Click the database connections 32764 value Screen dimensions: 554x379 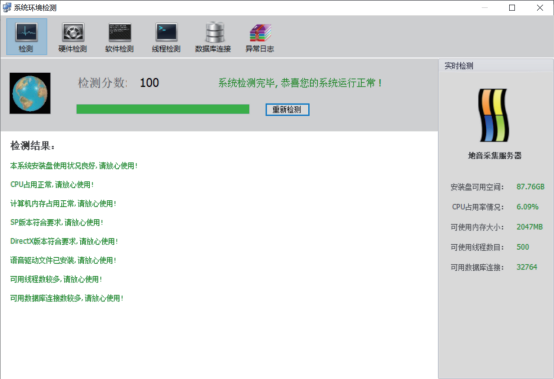tap(526, 267)
